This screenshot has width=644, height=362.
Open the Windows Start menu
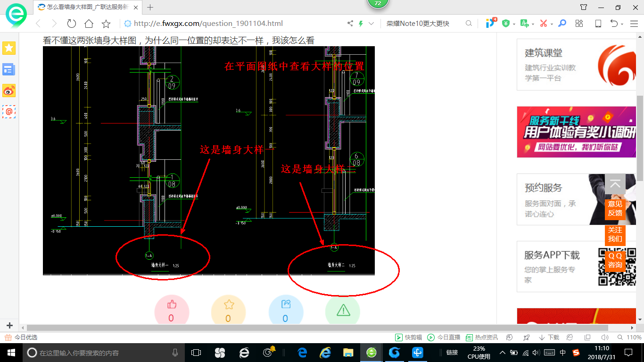coord(11,353)
